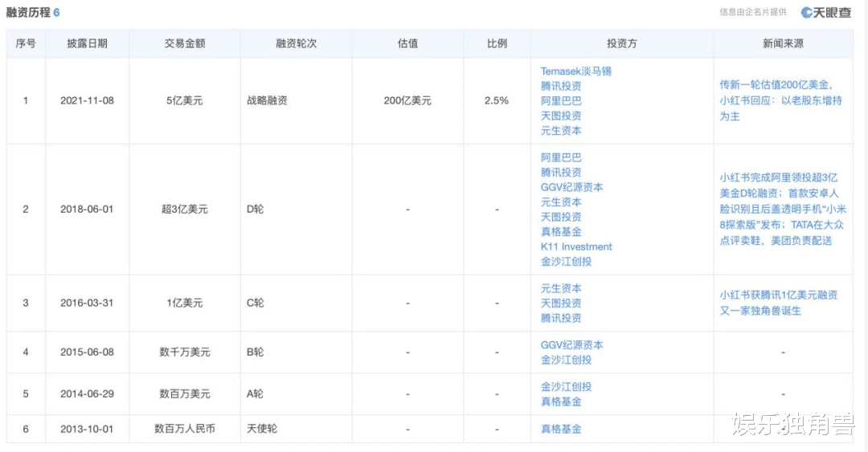Open 真格基金 in the 天使轮 row

(561, 429)
